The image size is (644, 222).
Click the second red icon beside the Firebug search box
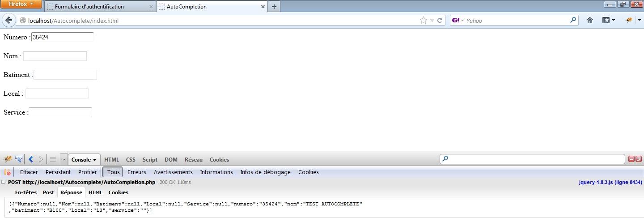pos(638,159)
